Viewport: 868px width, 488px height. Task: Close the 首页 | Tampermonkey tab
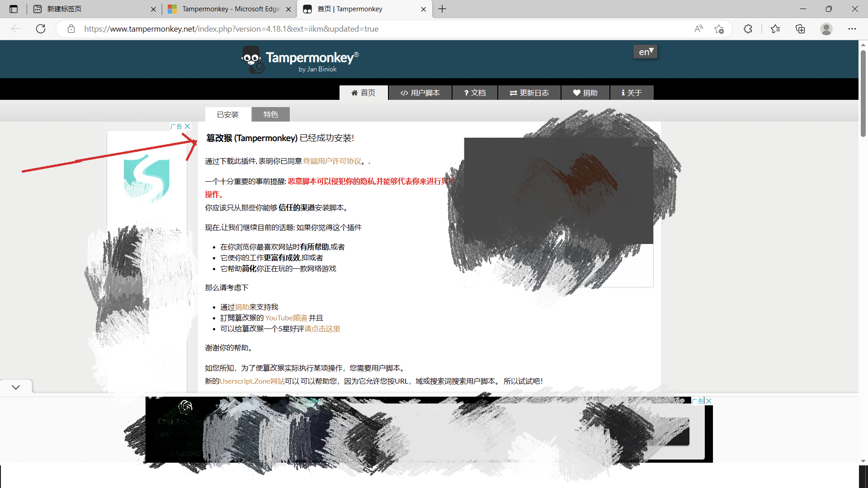[x=423, y=9]
